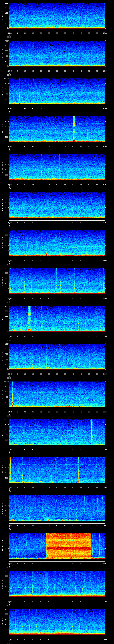
Task: Click the 12:25:00 start time label
Action: [x=9, y=450]
